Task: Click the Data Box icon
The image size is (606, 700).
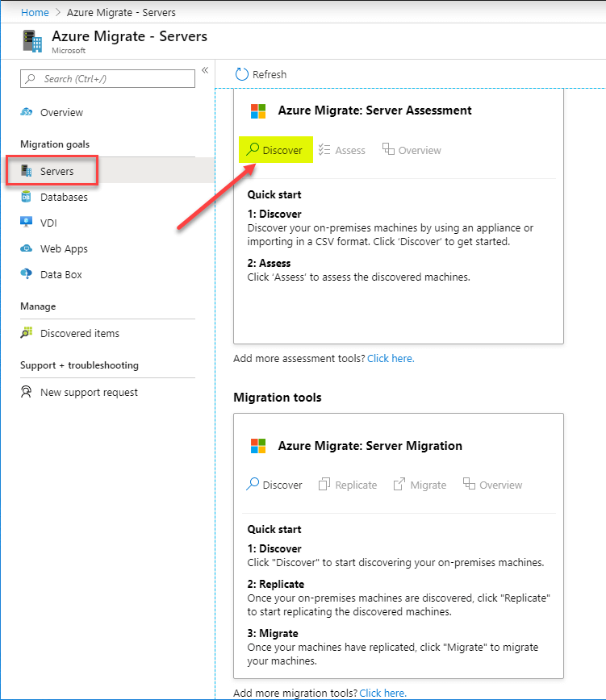Action: point(27,273)
